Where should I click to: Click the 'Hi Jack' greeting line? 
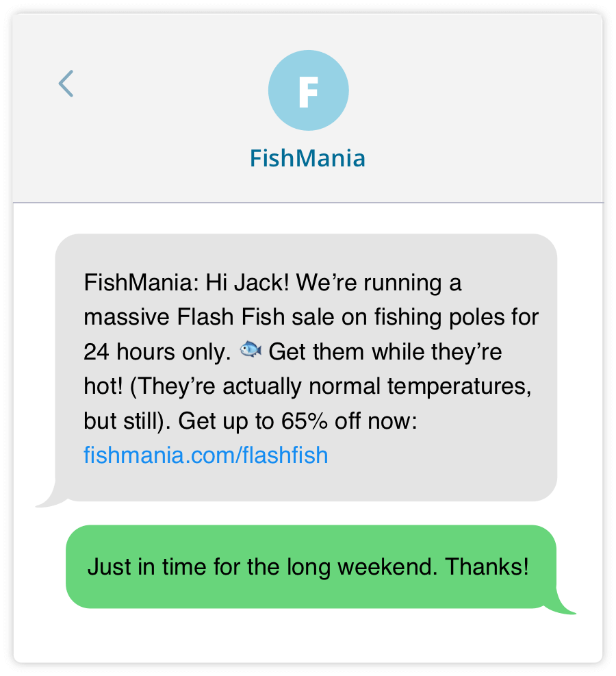point(240,283)
